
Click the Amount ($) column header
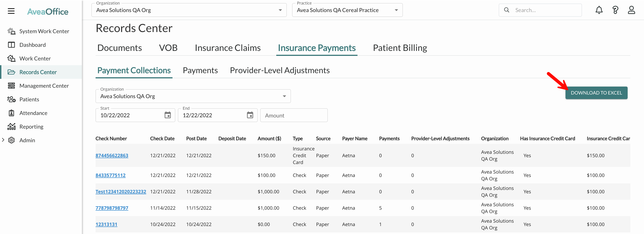tap(269, 138)
